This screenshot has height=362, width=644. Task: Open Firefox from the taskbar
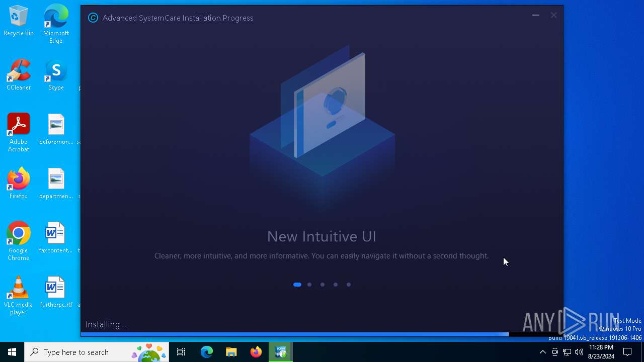(x=256, y=352)
